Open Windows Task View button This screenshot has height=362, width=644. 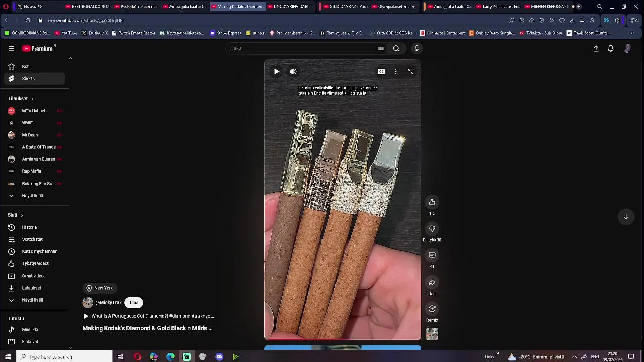(x=120, y=357)
